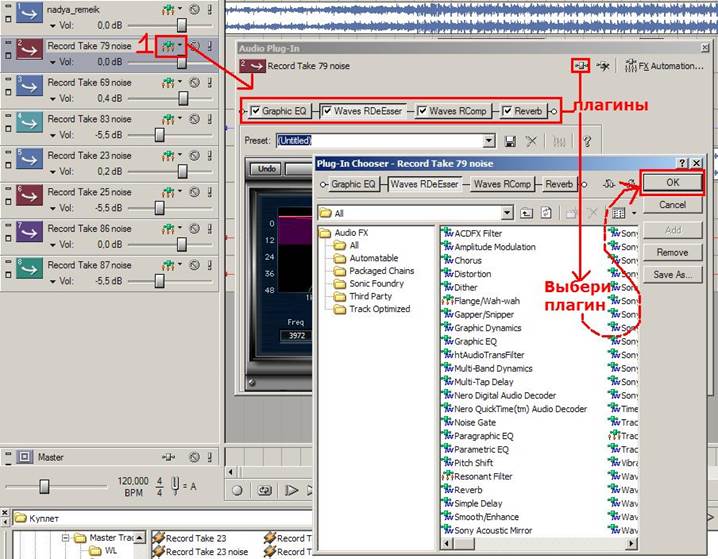Open the All folder dropdown in Plug-In Chooser

pyautogui.click(x=507, y=213)
